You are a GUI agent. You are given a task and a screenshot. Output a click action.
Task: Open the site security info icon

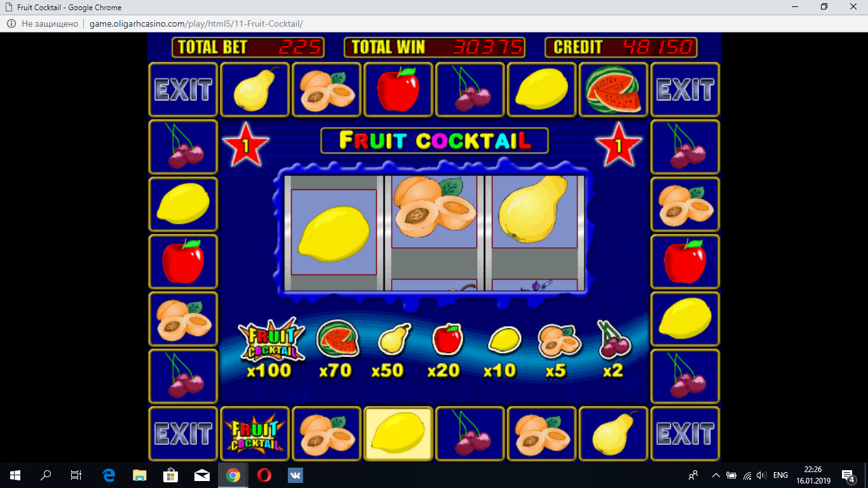tap(11, 24)
